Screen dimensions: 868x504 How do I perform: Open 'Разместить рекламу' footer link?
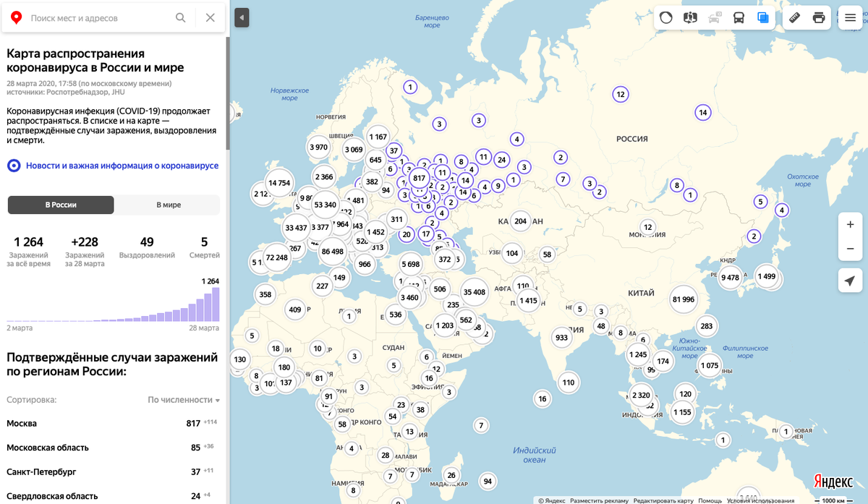[599, 500]
